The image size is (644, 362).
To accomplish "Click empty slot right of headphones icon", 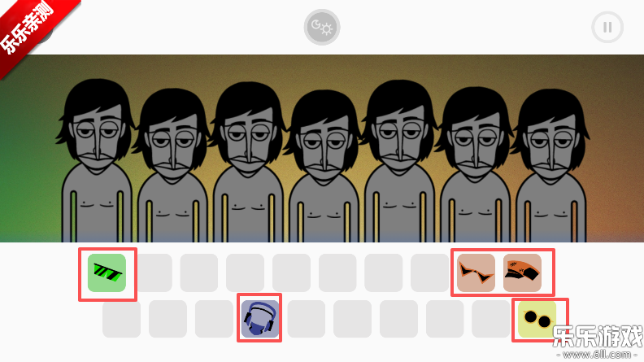I will [x=306, y=319].
